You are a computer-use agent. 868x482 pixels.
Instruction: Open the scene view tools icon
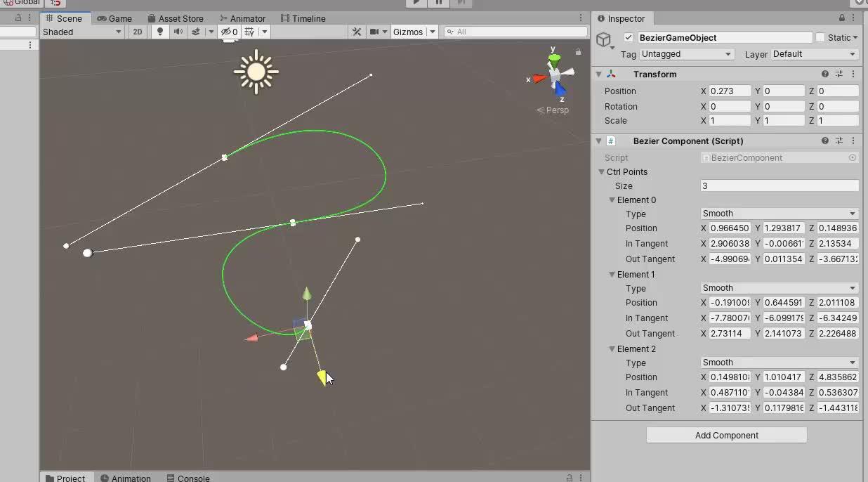(x=357, y=32)
